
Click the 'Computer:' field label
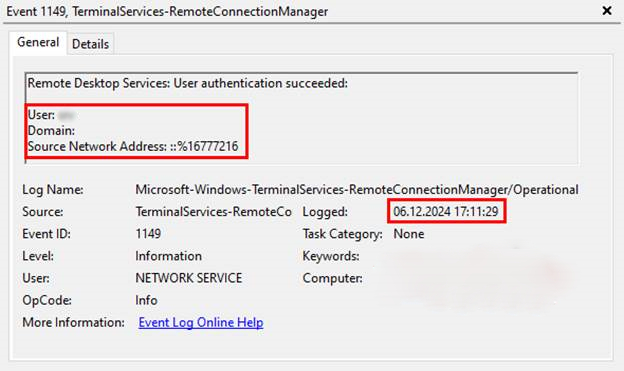click(x=332, y=278)
